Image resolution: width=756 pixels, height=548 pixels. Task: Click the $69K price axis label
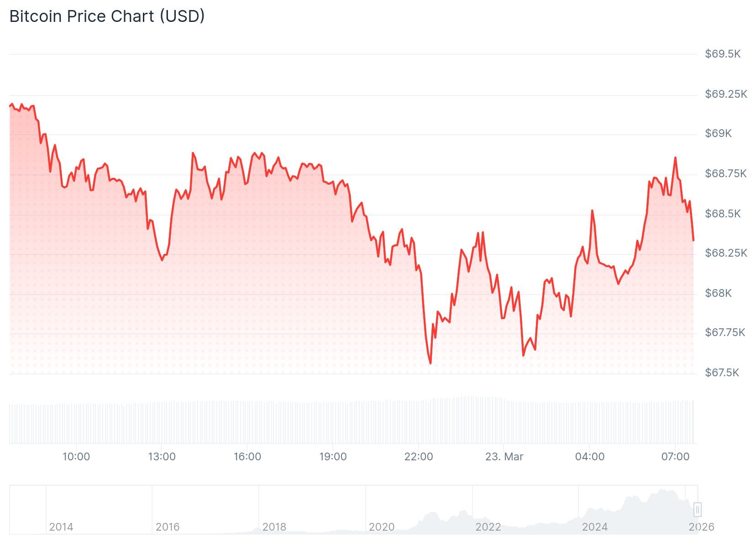[x=718, y=133]
